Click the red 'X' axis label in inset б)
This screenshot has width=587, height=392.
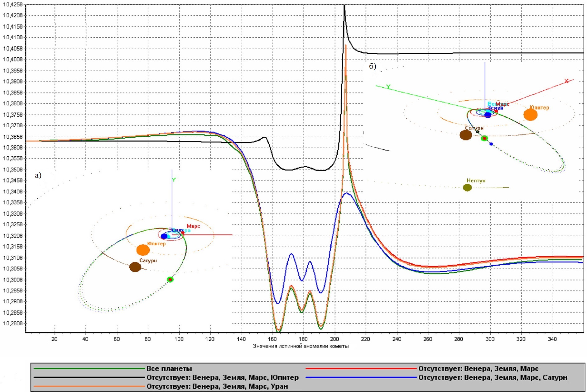[x=566, y=81]
